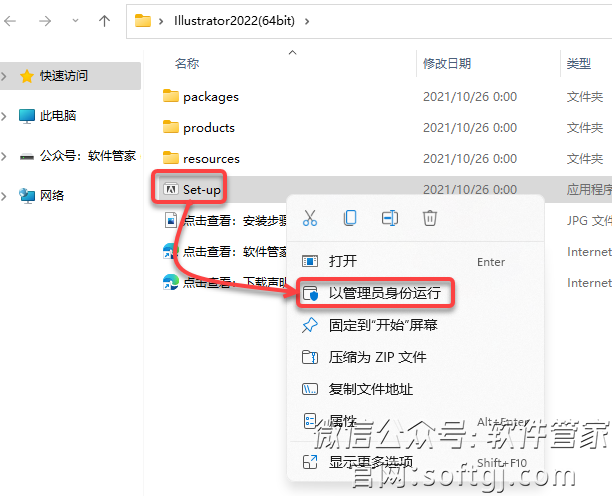Select 固定到"开始"屏幕 menu entry

pyautogui.click(x=415, y=325)
